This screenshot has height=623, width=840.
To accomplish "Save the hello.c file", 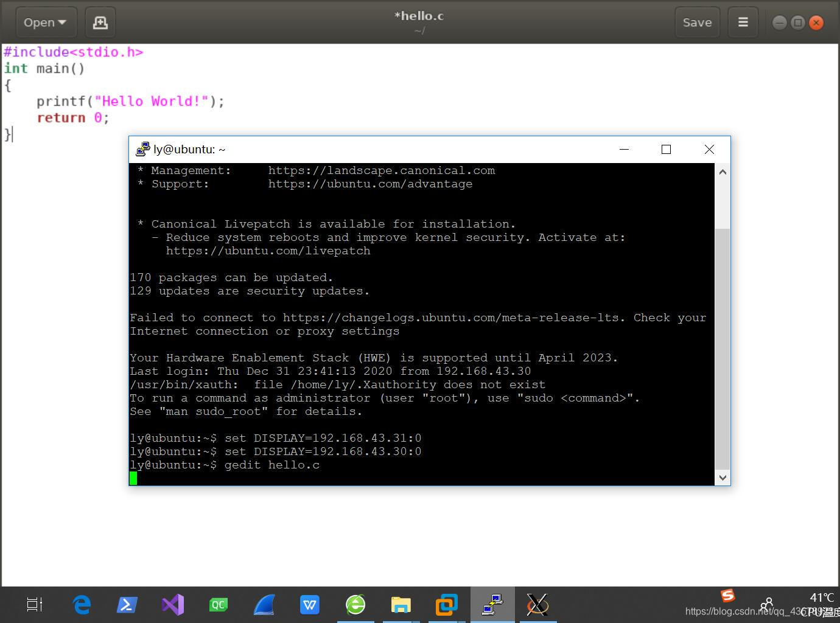I will pos(697,23).
